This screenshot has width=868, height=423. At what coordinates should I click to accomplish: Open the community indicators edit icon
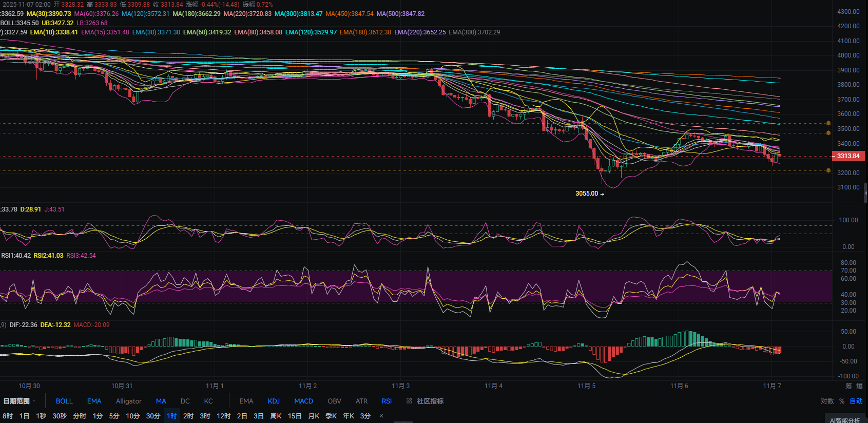tap(409, 401)
